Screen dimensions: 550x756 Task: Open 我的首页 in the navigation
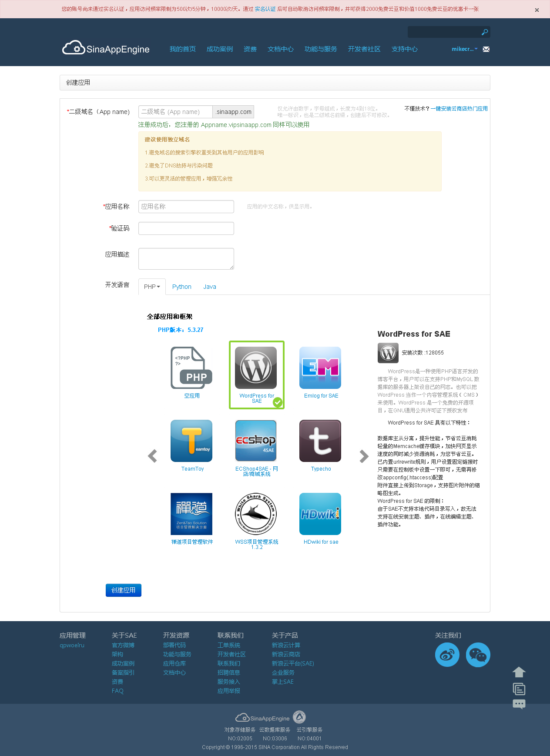click(183, 49)
